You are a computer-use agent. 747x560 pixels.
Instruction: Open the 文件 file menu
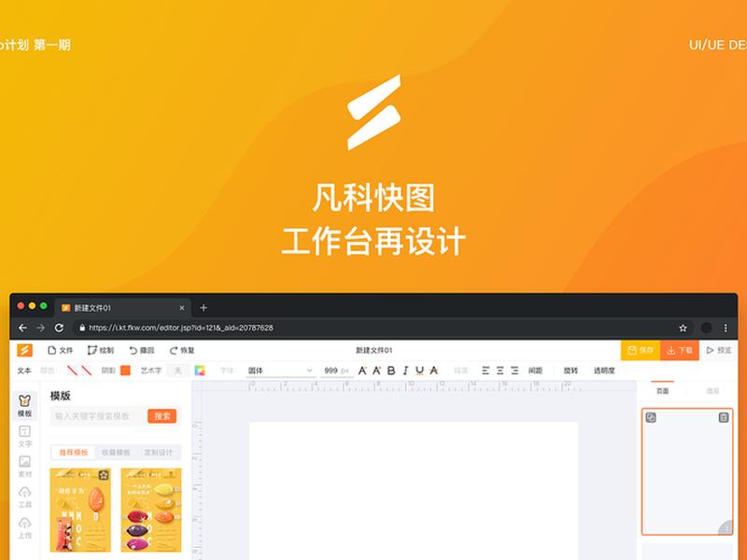[x=60, y=350]
